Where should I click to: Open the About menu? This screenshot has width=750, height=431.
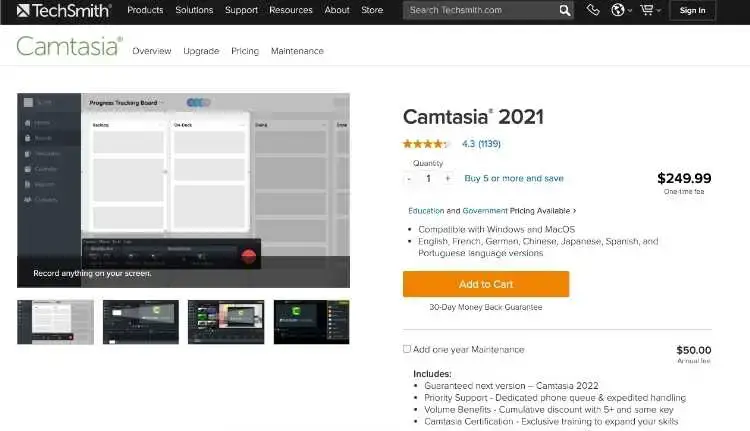[x=337, y=10]
